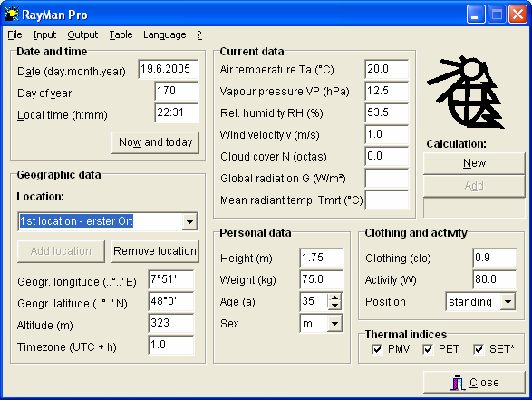Click the Age value field
The width and height of the screenshot is (532, 400).
[314, 301]
